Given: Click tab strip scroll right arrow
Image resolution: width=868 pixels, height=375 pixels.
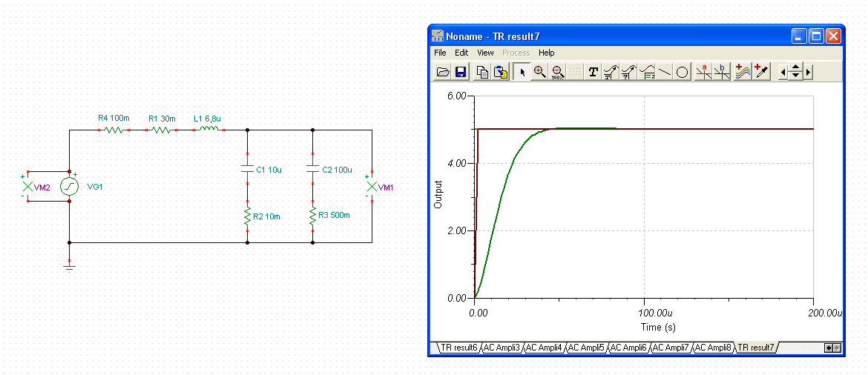Looking at the screenshot, I should coord(837,348).
